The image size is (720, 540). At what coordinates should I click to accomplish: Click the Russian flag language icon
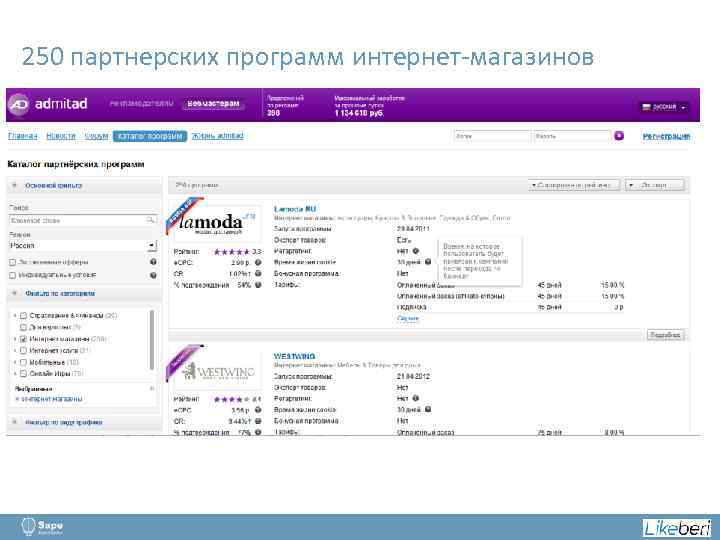click(x=647, y=107)
